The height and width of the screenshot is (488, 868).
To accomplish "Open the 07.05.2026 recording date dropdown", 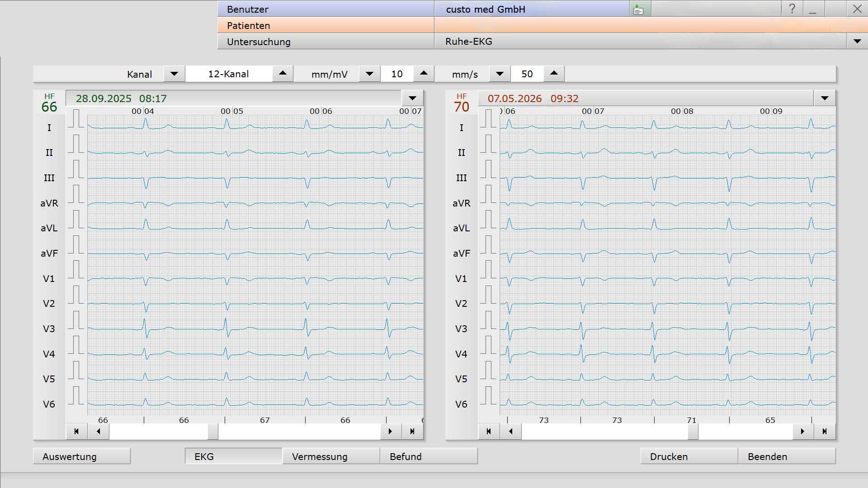I will pyautogui.click(x=825, y=99).
